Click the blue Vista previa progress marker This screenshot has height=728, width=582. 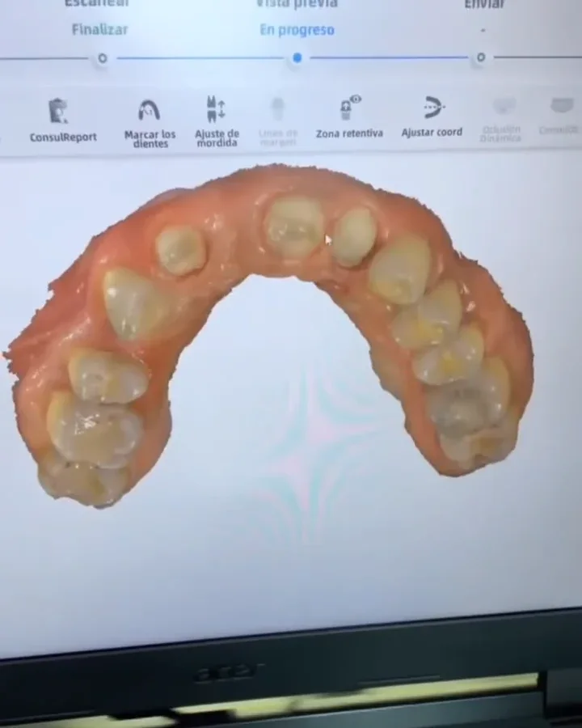pyautogui.click(x=297, y=58)
